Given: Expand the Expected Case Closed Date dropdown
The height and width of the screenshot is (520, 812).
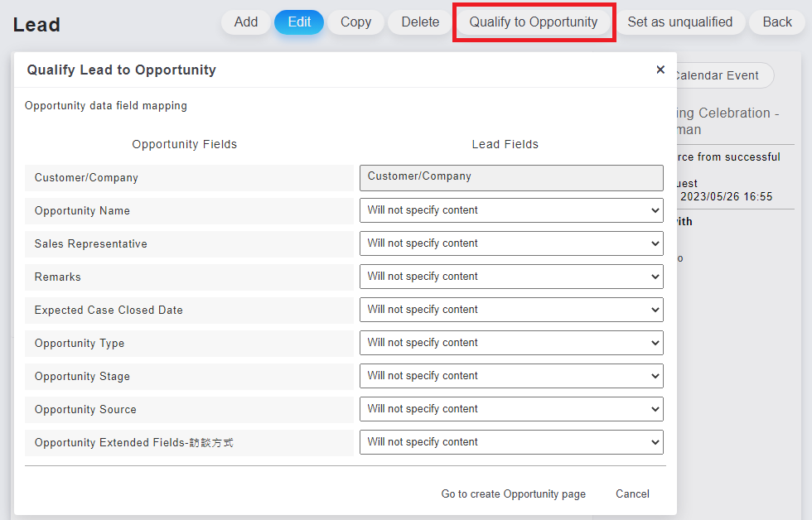Looking at the screenshot, I should [510, 310].
